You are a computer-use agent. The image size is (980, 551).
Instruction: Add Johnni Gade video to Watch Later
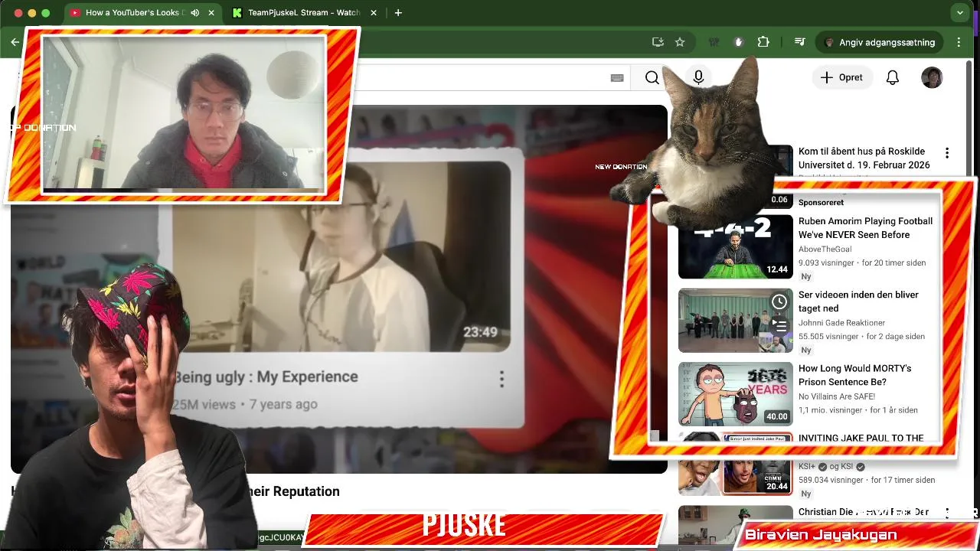pyautogui.click(x=779, y=302)
